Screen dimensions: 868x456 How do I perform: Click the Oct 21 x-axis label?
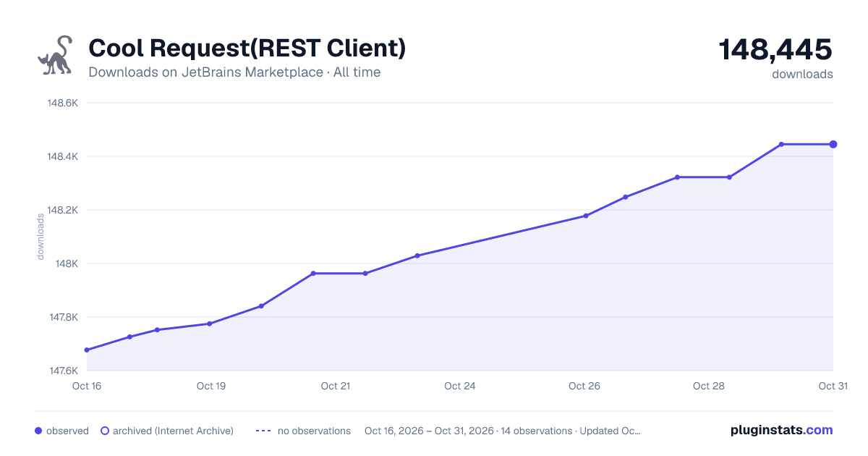tap(336, 386)
